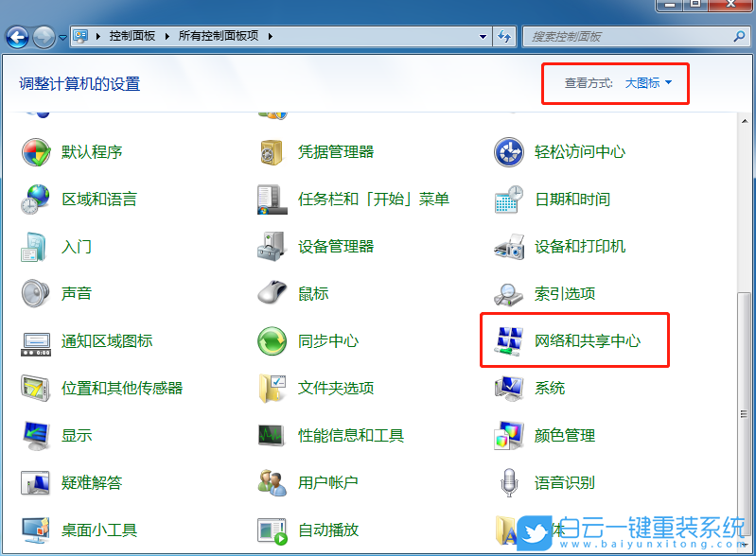The height and width of the screenshot is (556, 756).
Task: Open the 桌面小工具 icon
Action: point(36,530)
